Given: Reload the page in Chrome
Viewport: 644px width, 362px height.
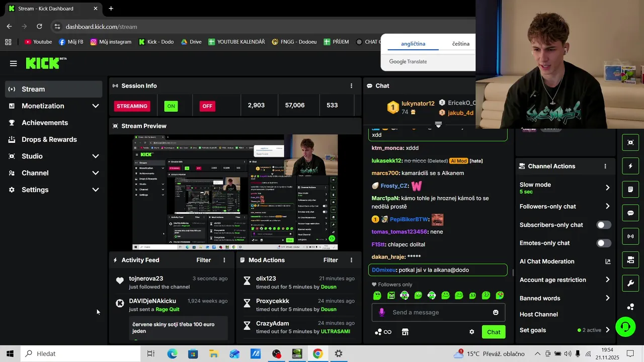Looking at the screenshot, I should pos(39,26).
